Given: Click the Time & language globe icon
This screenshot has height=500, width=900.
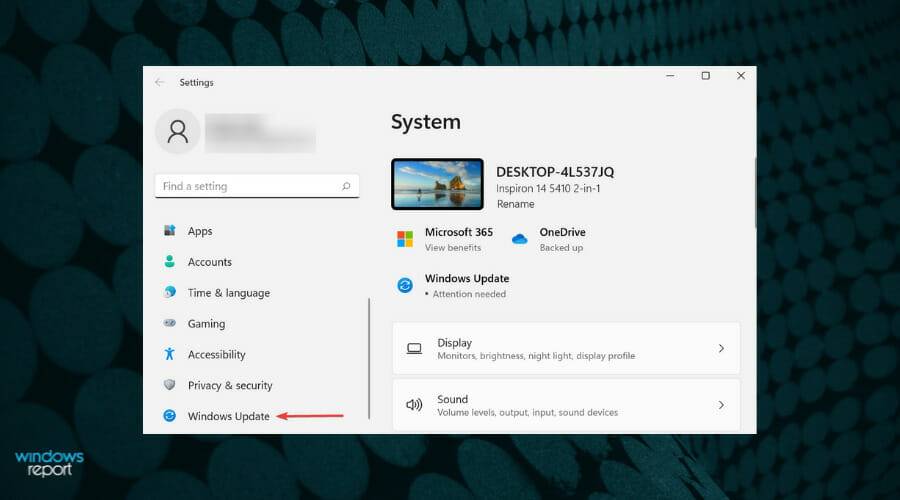Looking at the screenshot, I should tap(169, 293).
